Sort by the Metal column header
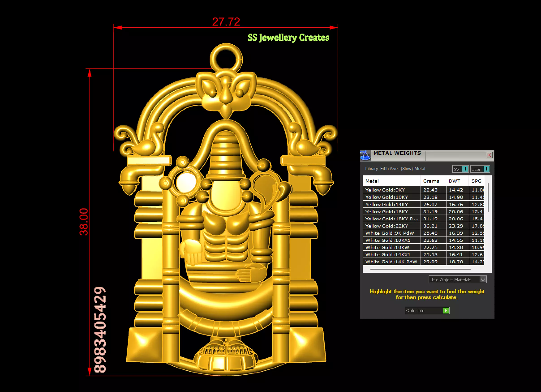Screen dimensions: 541x392 (x=391, y=181)
